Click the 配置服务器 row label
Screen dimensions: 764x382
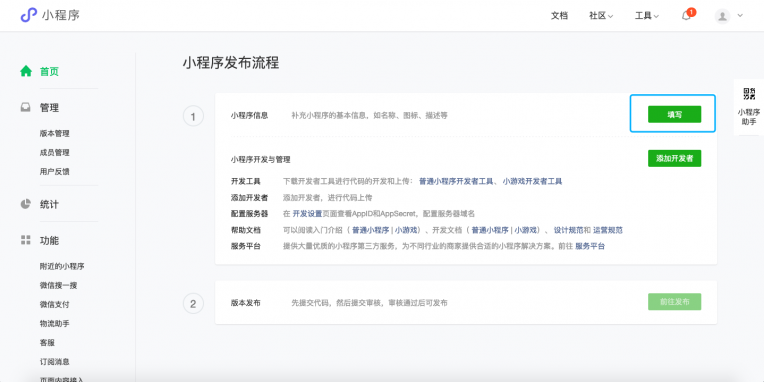(x=249, y=213)
